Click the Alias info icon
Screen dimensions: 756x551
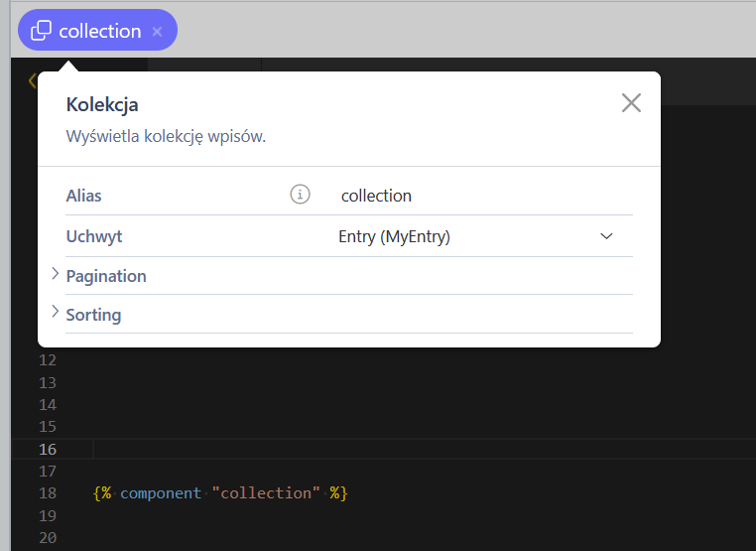click(300, 195)
